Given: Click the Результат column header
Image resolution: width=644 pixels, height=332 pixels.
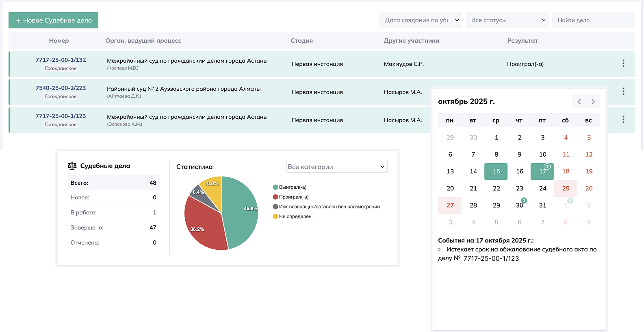Looking at the screenshot, I should [522, 41].
